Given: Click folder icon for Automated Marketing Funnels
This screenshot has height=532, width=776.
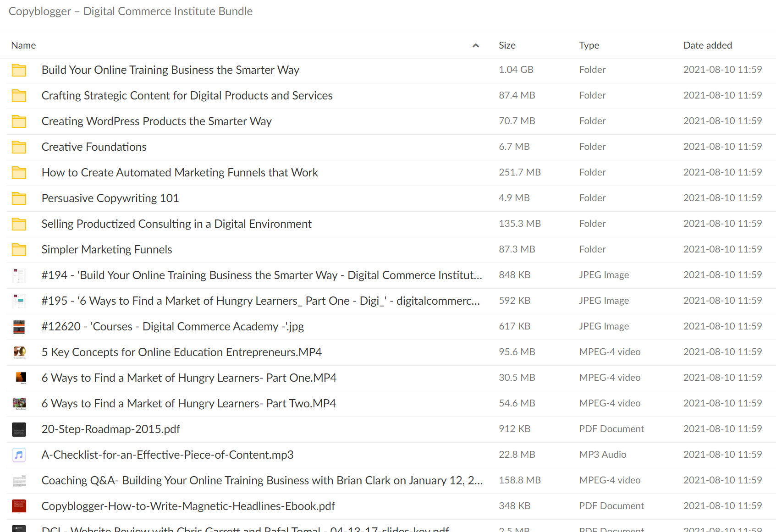Looking at the screenshot, I should (x=19, y=173).
